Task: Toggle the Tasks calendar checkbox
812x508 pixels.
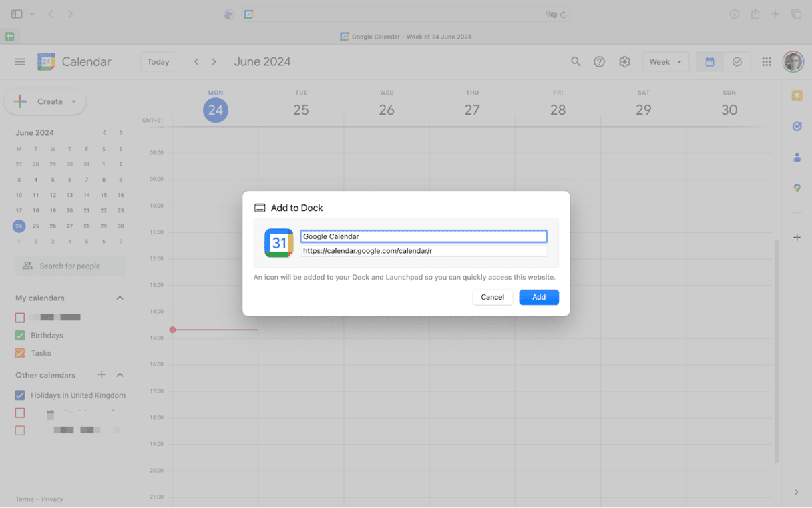Action: (20, 353)
